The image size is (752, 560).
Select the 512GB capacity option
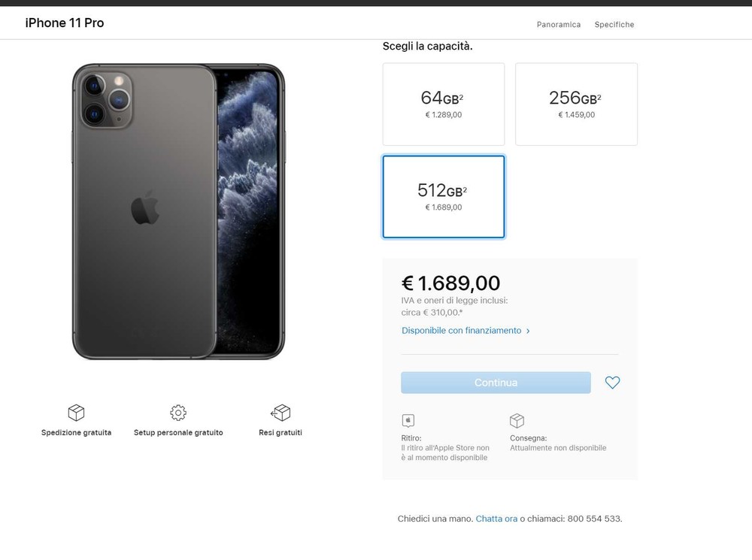[444, 197]
